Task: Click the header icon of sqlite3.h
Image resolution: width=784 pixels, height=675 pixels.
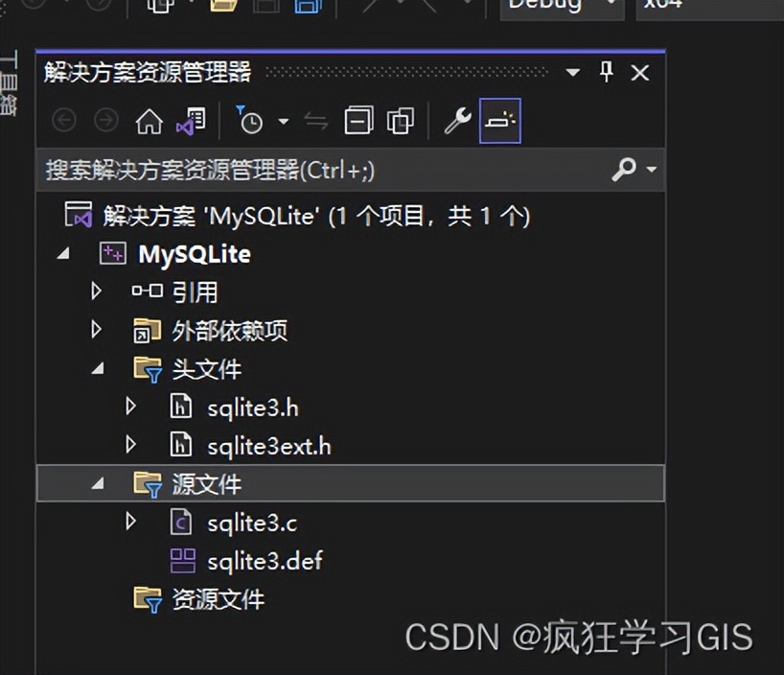Action: pyautogui.click(x=180, y=406)
